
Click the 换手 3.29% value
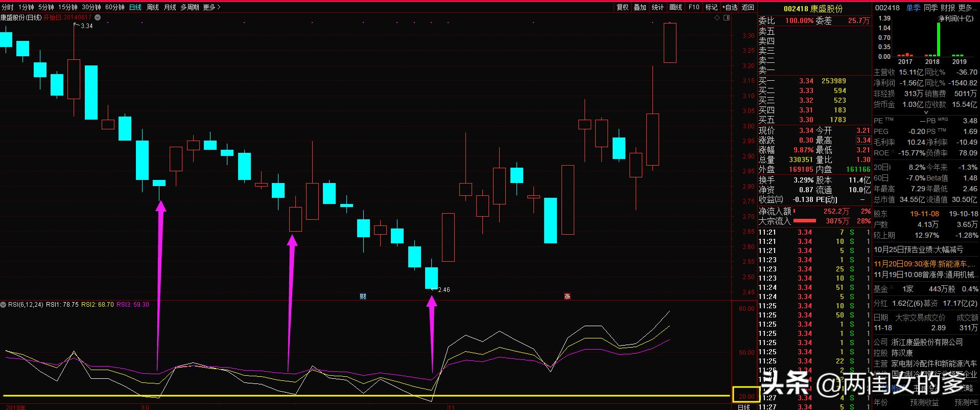tap(803, 180)
